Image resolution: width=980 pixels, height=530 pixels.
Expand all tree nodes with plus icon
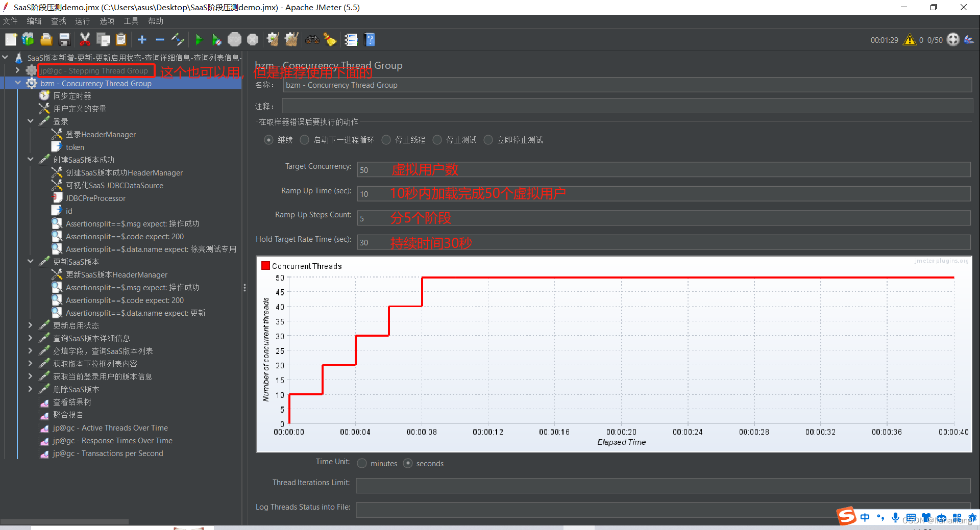pyautogui.click(x=142, y=40)
